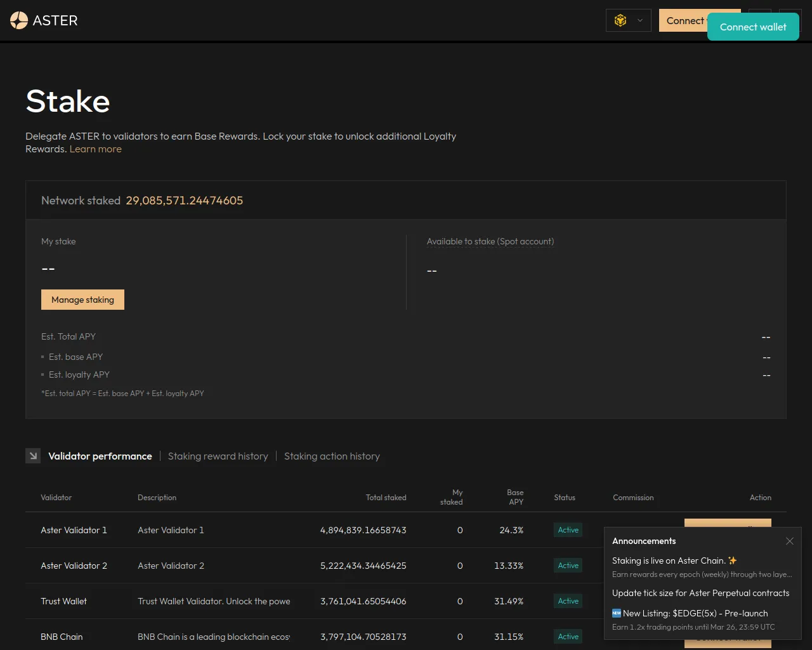Close the Announcements popup

tap(789, 541)
